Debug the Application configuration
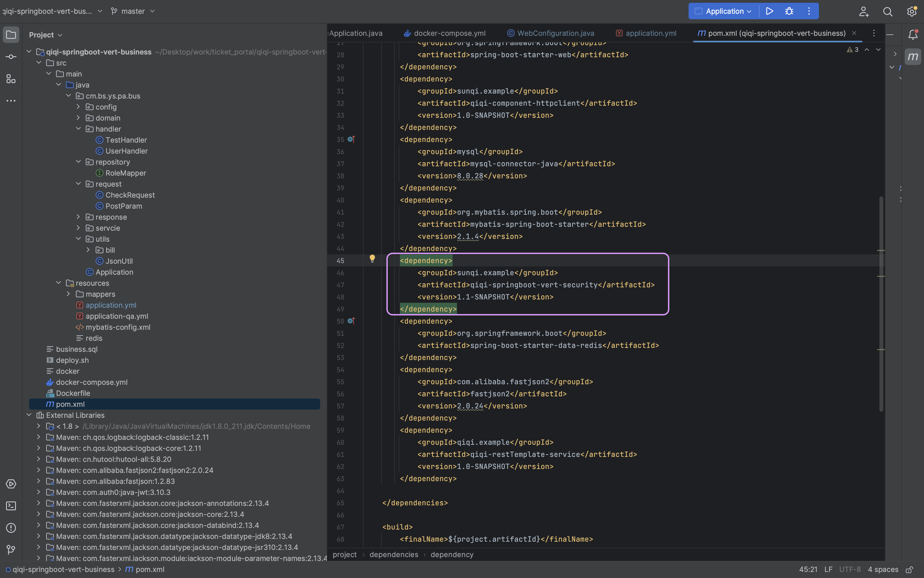The image size is (924, 578). [x=789, y=11]
